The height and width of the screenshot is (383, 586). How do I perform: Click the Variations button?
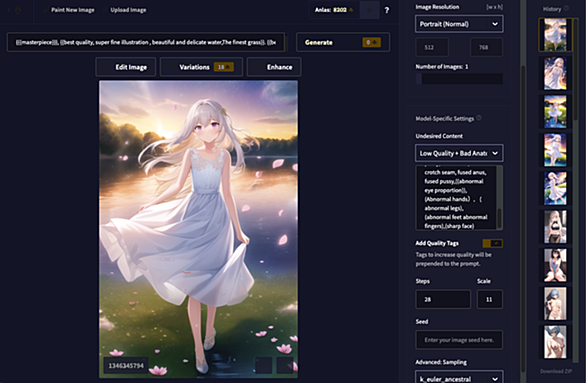[201, 67]
